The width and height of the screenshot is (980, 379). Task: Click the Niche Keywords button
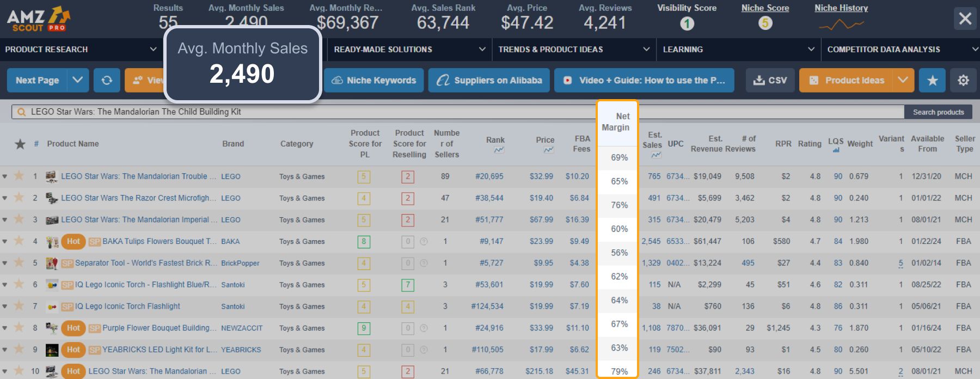pyautogui.click(x=373, y=80)
